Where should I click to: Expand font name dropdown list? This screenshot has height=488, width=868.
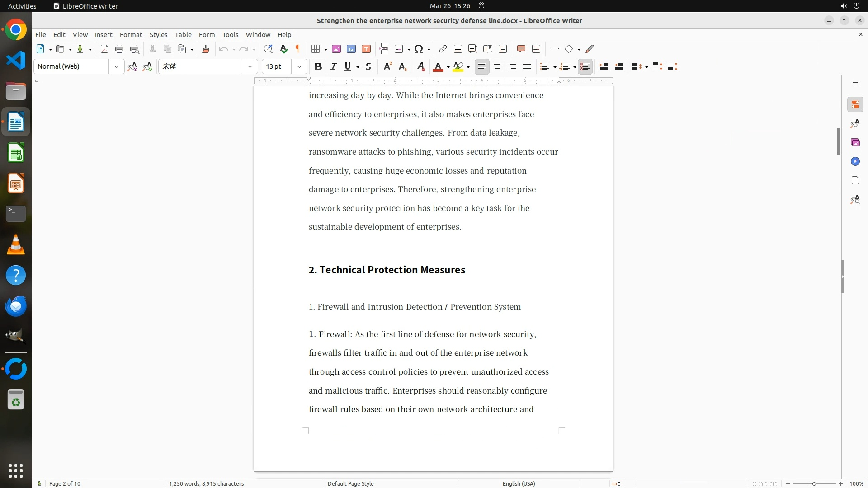(250, 67)
